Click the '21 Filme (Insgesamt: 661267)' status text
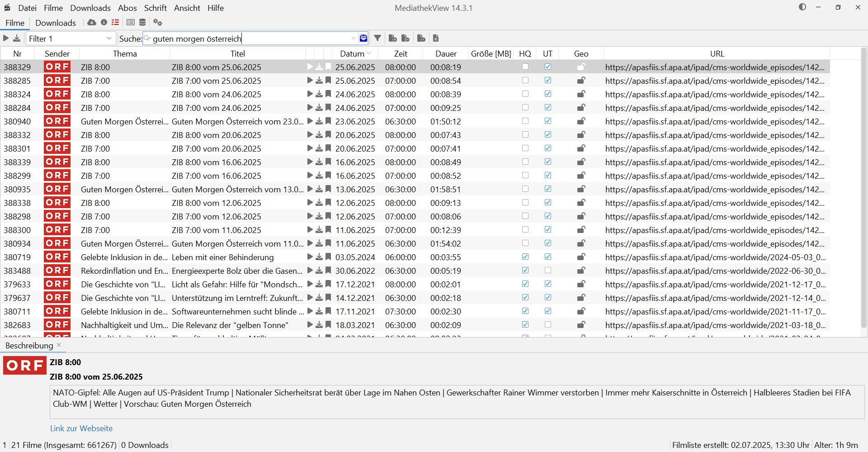 click(64, 445)
